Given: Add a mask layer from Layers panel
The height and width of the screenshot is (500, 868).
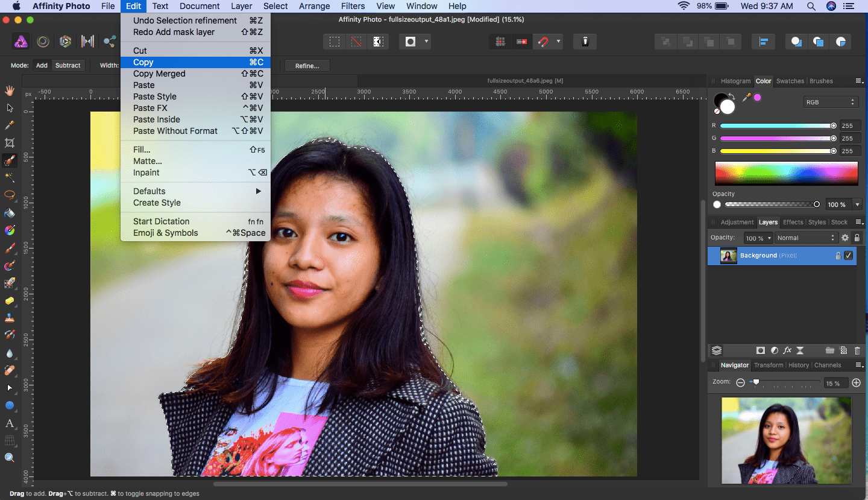Looking at the screenshot, I should tap(761, 350).
